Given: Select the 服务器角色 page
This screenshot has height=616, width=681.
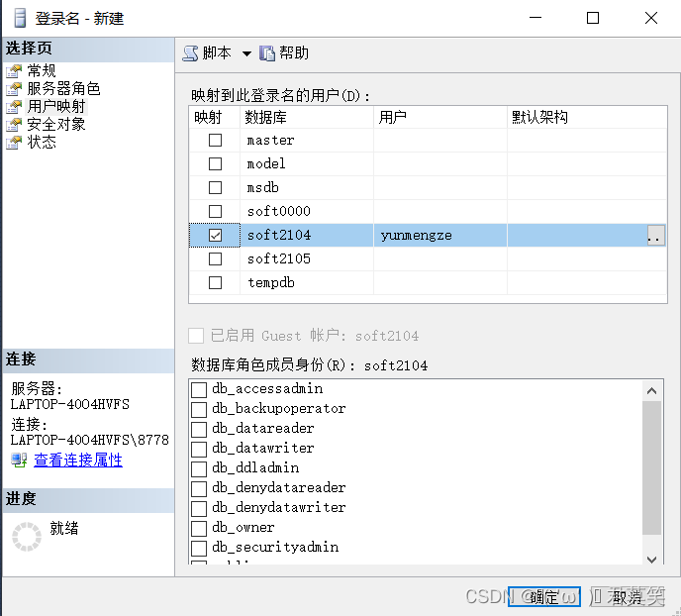Looking at the screenshot, I should pos(63,89).
